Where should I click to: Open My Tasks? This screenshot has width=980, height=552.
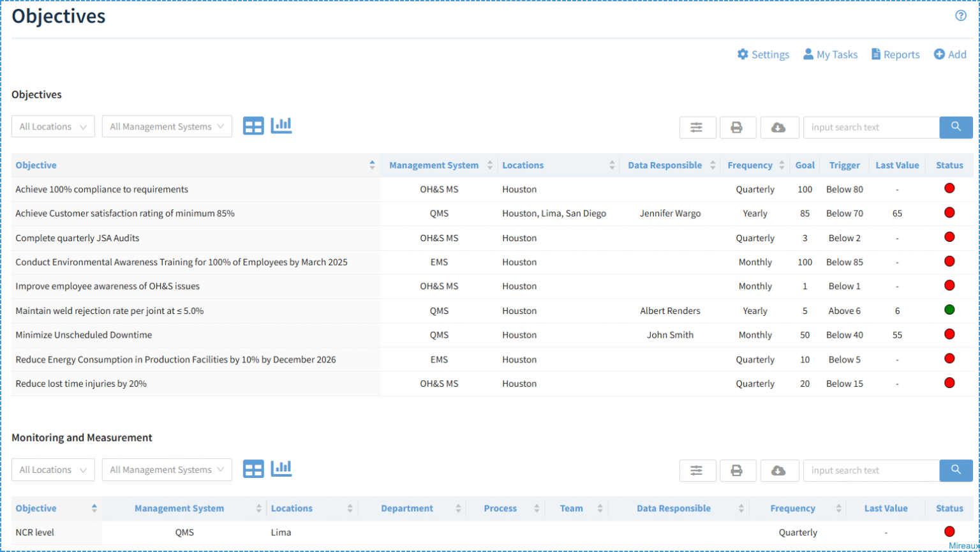[830, 55]
